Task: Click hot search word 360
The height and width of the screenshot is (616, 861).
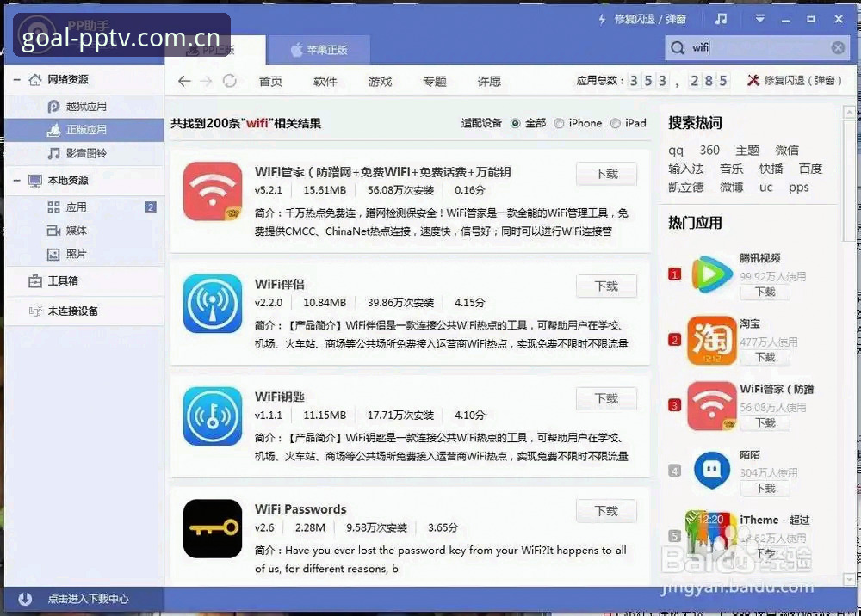Action: click(709, 150)
